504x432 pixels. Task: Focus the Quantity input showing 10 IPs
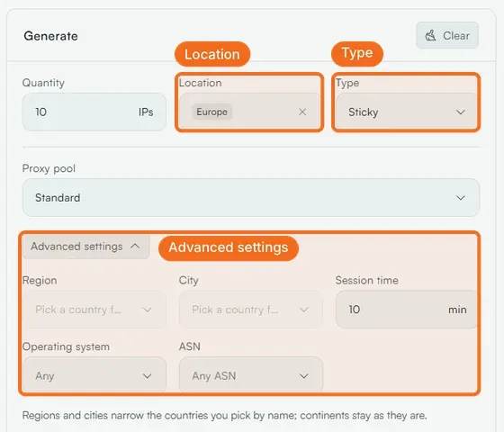tap(94, 112)
